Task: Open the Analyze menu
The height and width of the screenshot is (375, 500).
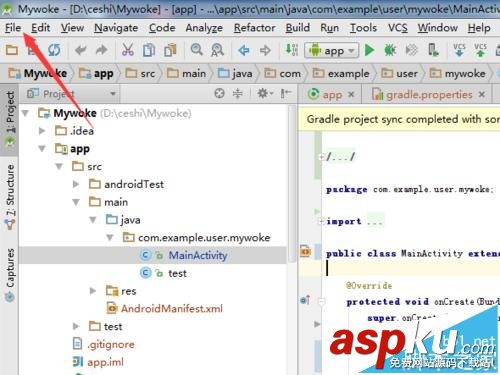Action: pos(204,28)
